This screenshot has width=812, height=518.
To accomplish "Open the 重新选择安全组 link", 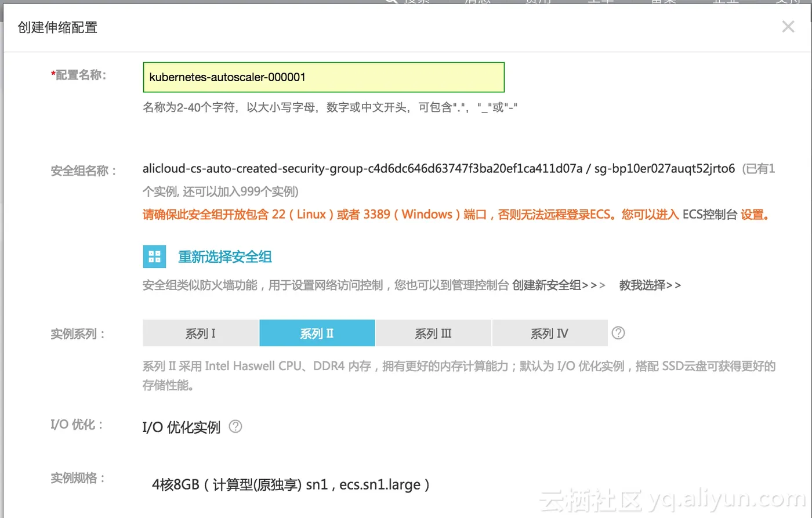I will click(x=225, y=257).
